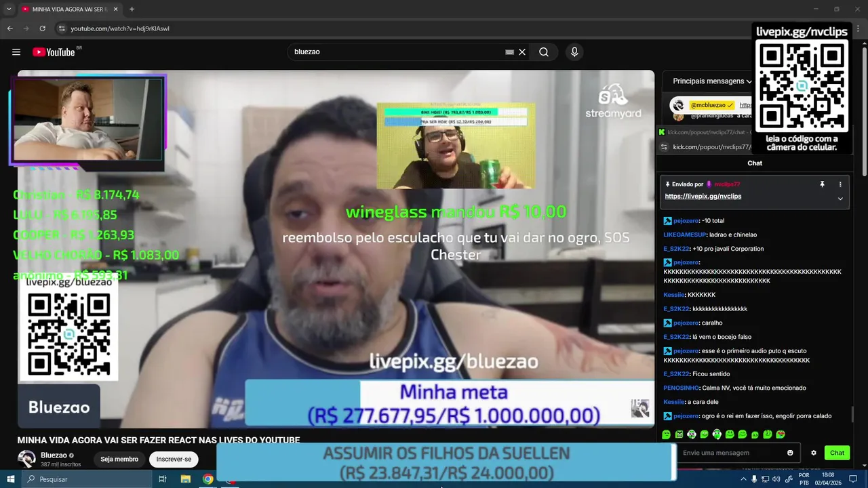This screenshot has height=488, width=868.
Task: Open the microphone tray icon
Action: click(x=754, y=479)
